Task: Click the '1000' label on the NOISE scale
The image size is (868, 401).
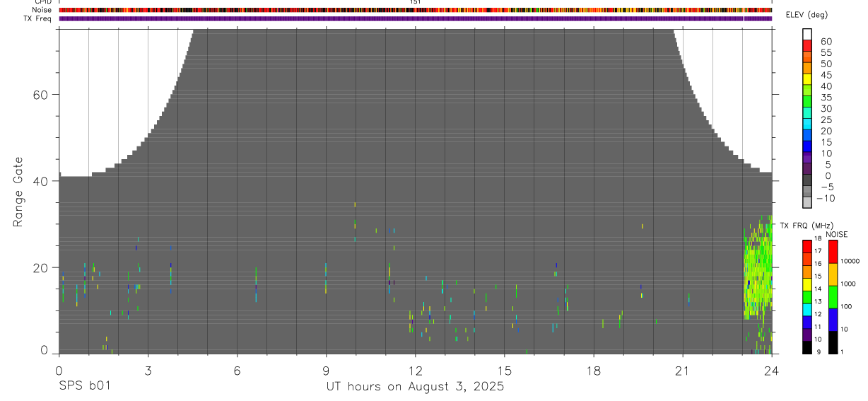Action: [x=850, y=284]
